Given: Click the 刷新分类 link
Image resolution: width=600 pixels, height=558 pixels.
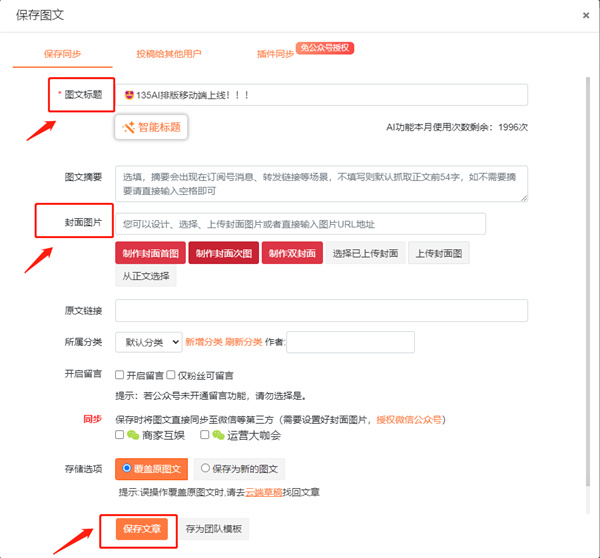Looking at the screenshot, I should [243, 342].
